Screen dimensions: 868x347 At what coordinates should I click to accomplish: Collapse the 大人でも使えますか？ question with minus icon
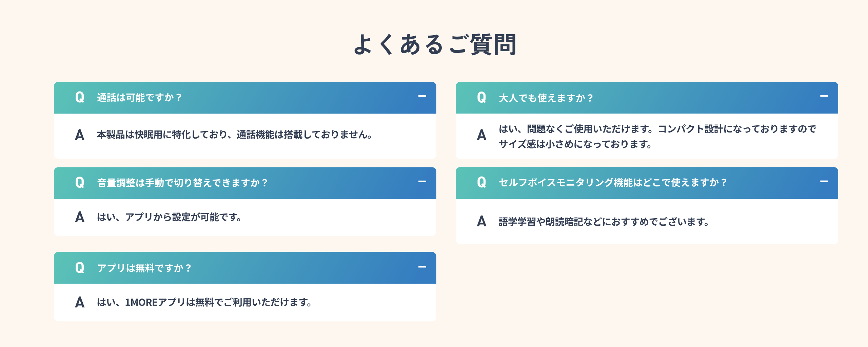(x=824, y=97)
